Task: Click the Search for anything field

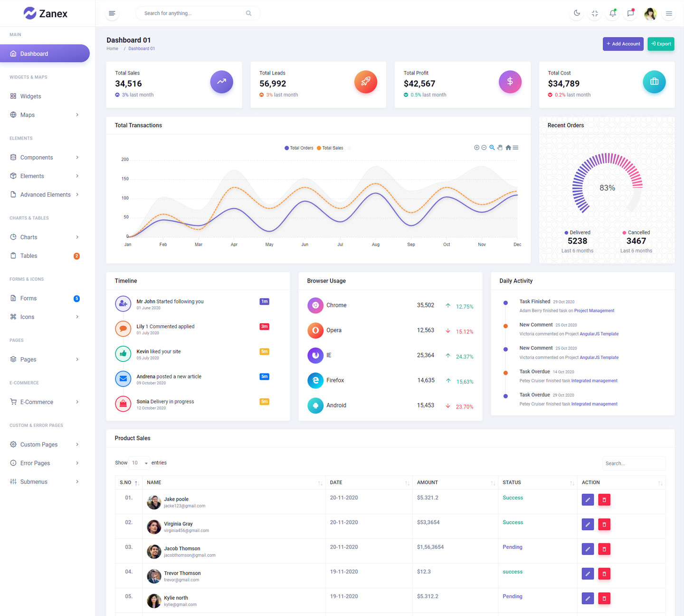Action: click(x=193, y=13)
